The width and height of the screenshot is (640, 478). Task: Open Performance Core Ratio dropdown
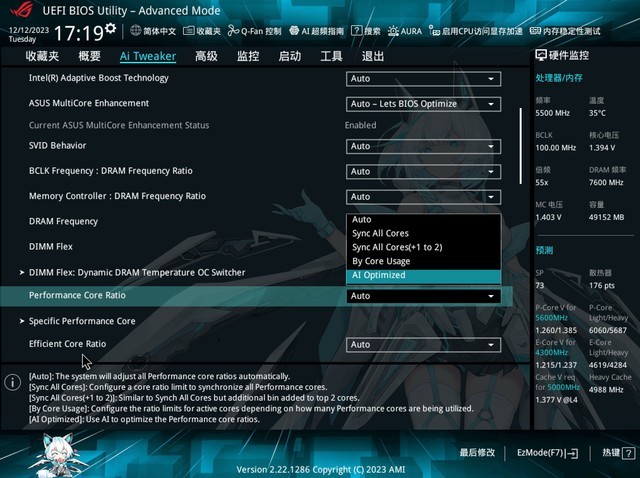423,296
